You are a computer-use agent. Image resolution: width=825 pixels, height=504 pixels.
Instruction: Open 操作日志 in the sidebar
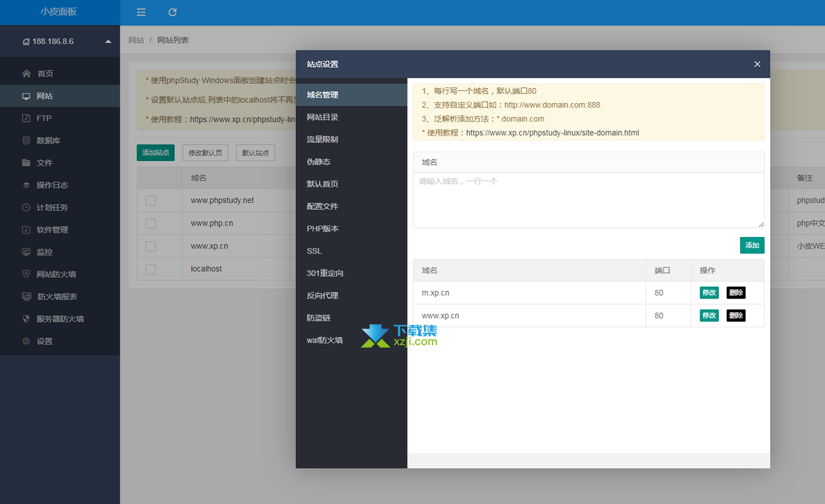click(x=60, y=185)
